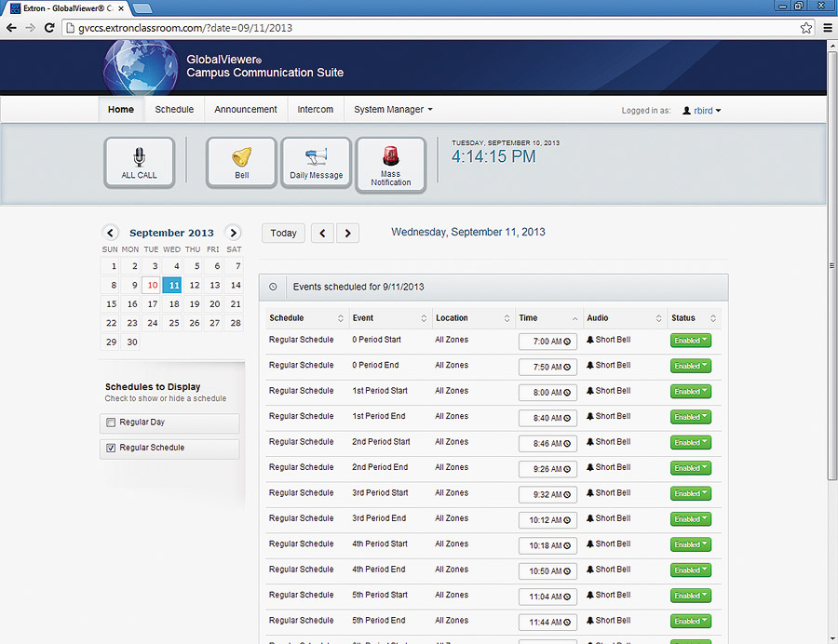This screenshot has width=838, height=644.
Task: Select September 10 in the calendar
Action: pyautogui.click(x=153, y=285)
